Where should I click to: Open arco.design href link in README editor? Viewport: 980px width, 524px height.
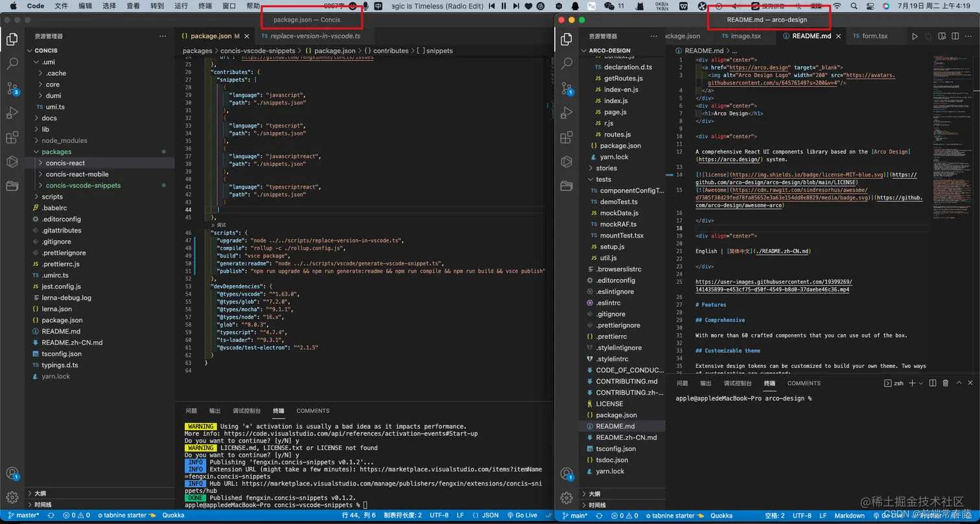[760, 67]
